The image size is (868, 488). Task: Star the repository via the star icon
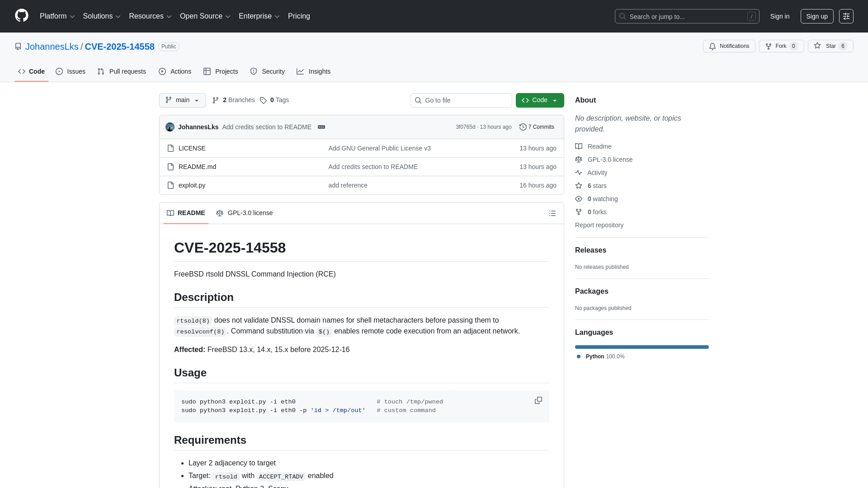point(818,46)
